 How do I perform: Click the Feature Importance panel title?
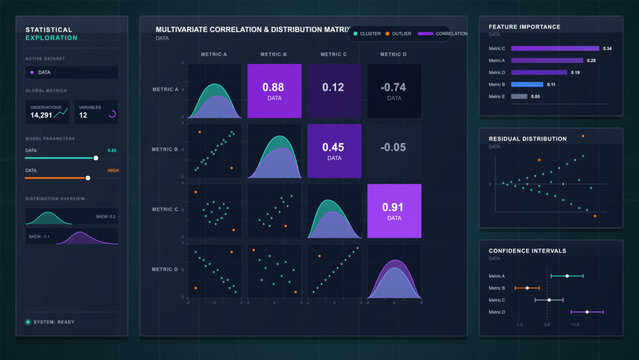pyautogui.click(x=524, y=27)
